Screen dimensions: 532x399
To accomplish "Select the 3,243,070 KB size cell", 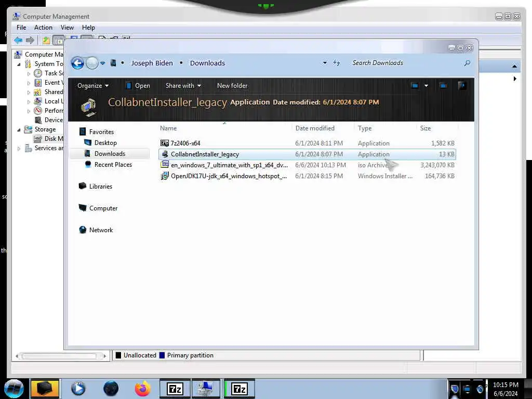I will click(x=437, y=165).
